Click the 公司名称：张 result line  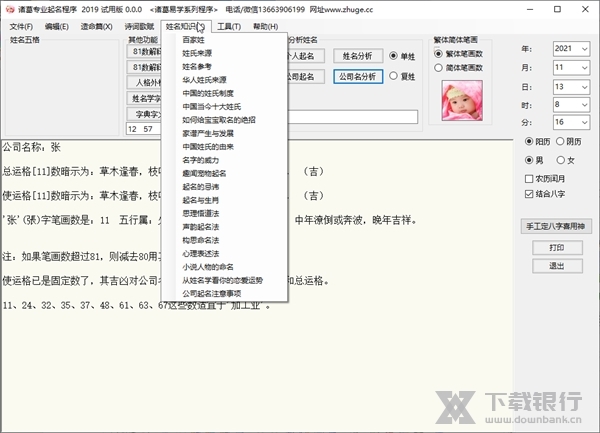pos(32,147)
